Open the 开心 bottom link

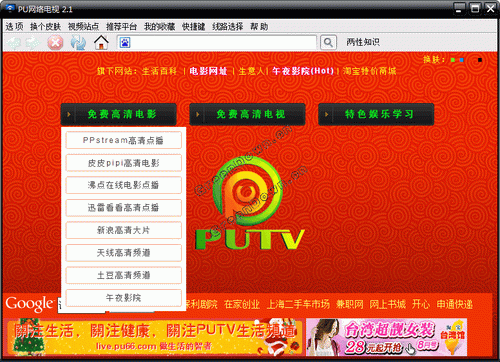click(421, 304)
